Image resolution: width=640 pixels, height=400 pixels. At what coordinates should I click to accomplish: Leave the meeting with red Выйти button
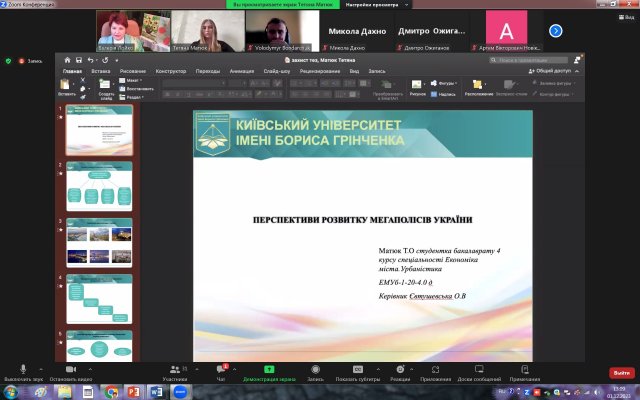621,373
